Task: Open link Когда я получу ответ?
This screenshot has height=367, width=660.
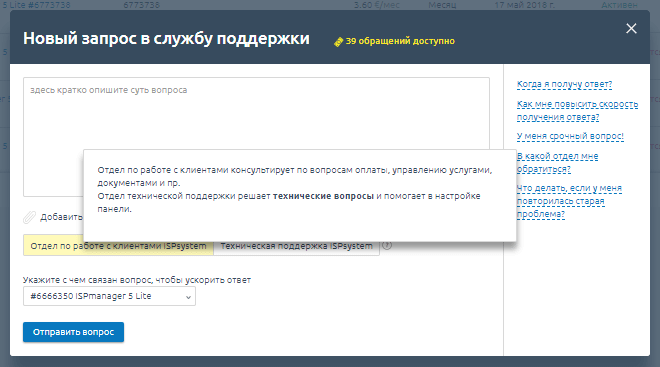Action: point(564,84)
